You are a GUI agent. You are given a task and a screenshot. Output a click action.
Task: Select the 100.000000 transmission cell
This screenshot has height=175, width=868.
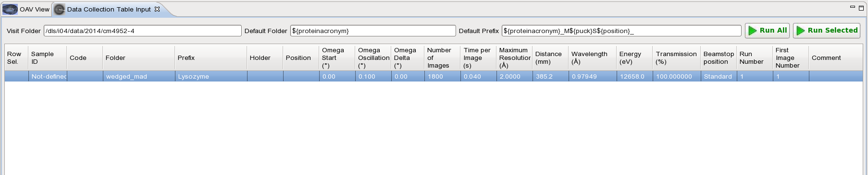pos(677,76)
